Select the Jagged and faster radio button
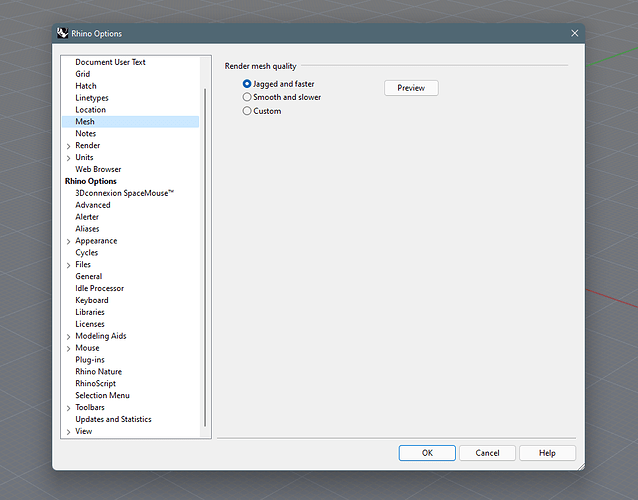This screenshot has height=500, width=638. pyautogui.click(x=247, y=84)
